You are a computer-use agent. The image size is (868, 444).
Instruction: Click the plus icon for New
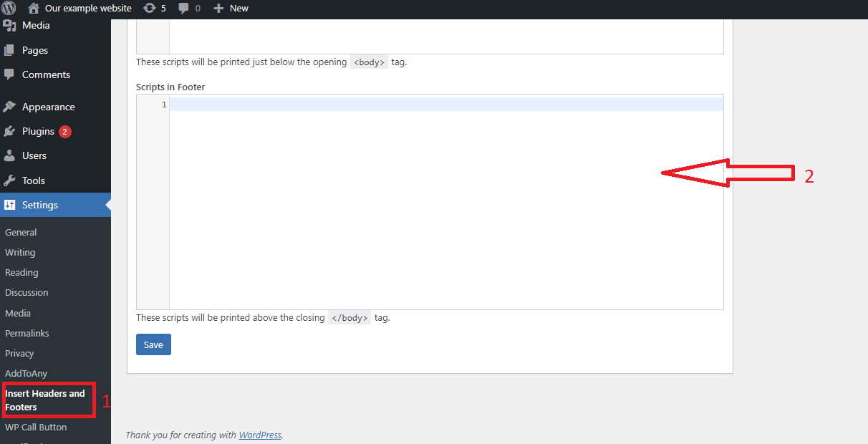218,8
